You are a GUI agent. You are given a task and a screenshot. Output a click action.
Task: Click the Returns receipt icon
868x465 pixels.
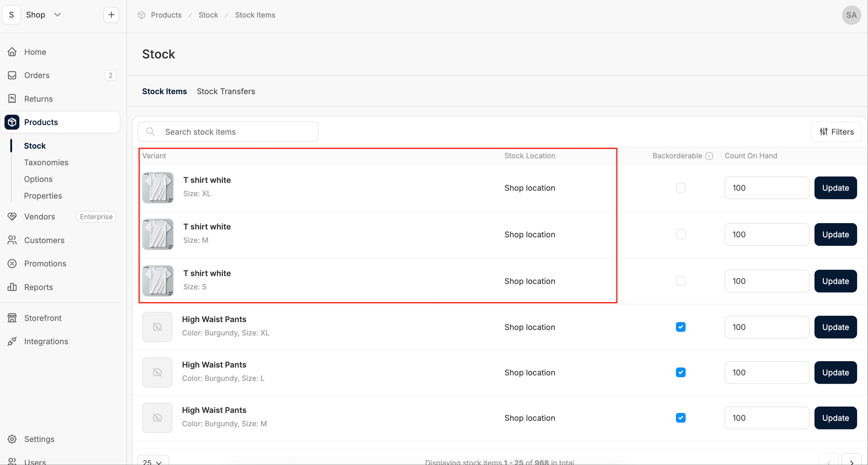(x=12, y=99)
